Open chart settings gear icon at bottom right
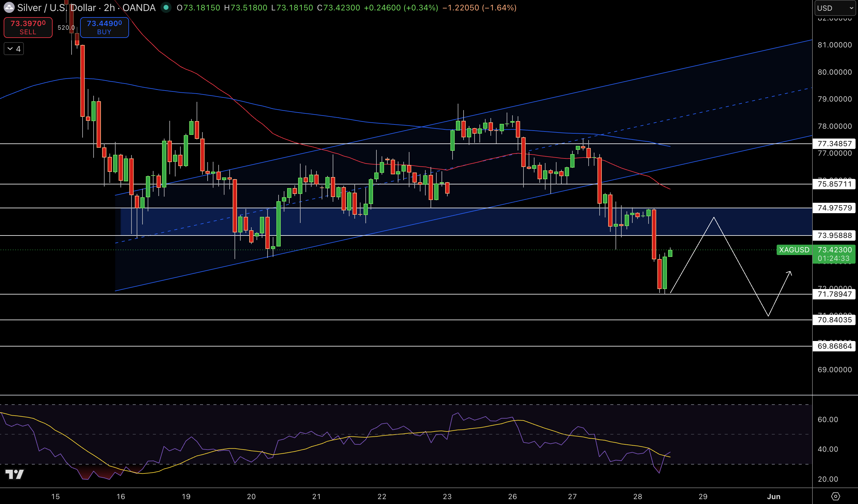The image size is (858, 504). click(x=836, y=496)
